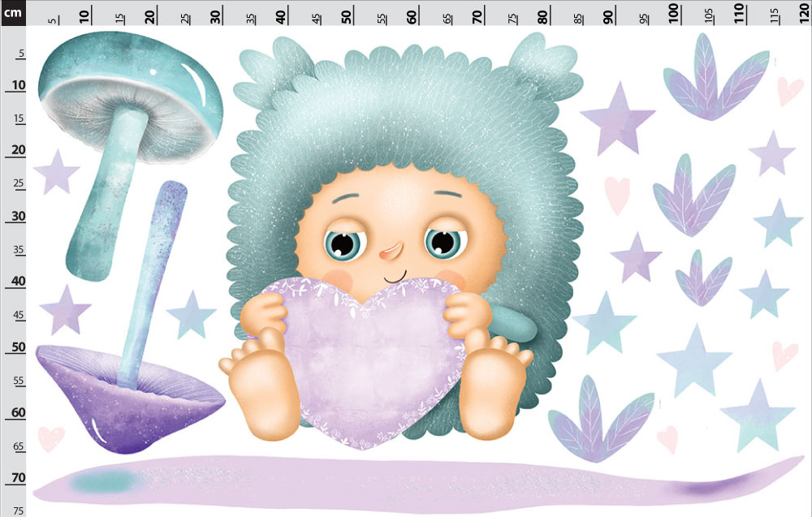Viewport: 812px width, 517px height.
Task: Click the 70 mark on vertical ruler
Action: tap(18, 477)
